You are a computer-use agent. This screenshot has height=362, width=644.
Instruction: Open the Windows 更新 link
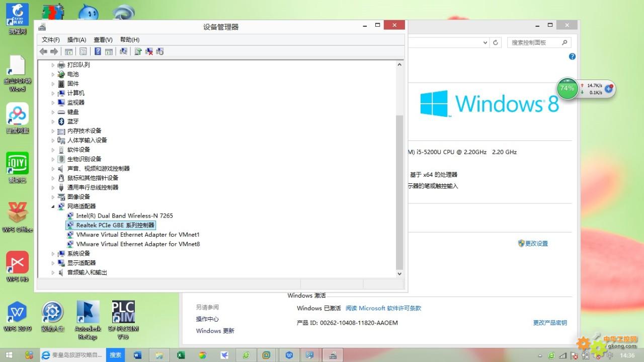215,331
